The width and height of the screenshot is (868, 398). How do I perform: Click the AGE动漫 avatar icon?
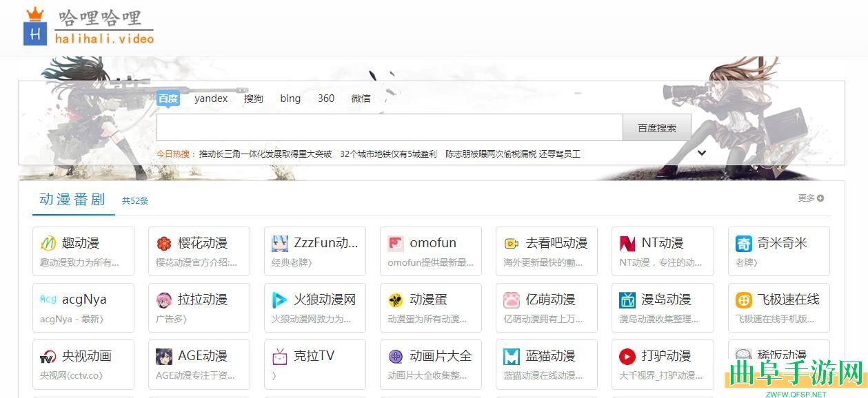tap(164, 356)
